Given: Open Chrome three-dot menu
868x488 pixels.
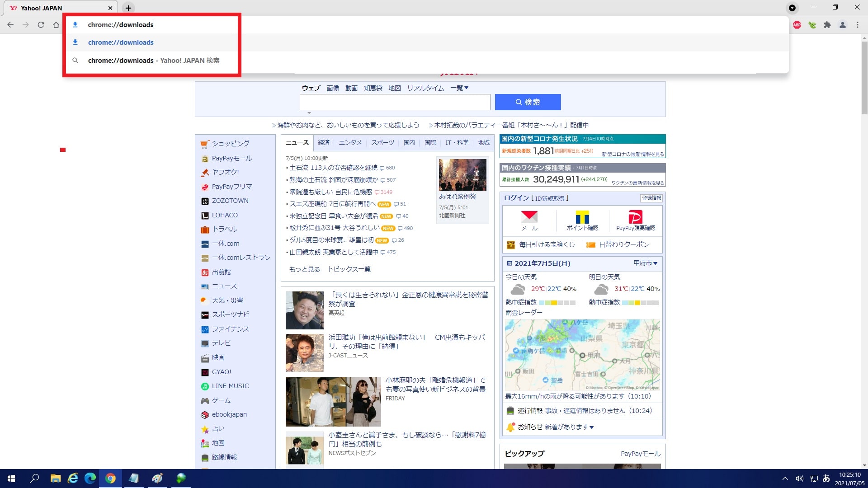Looking at the screenshot, I should tap(858, 25).
